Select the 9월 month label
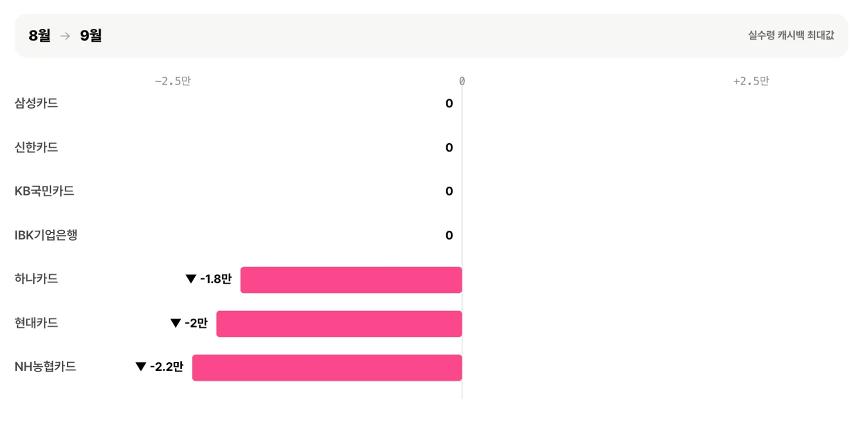 [x=91, y=36]
